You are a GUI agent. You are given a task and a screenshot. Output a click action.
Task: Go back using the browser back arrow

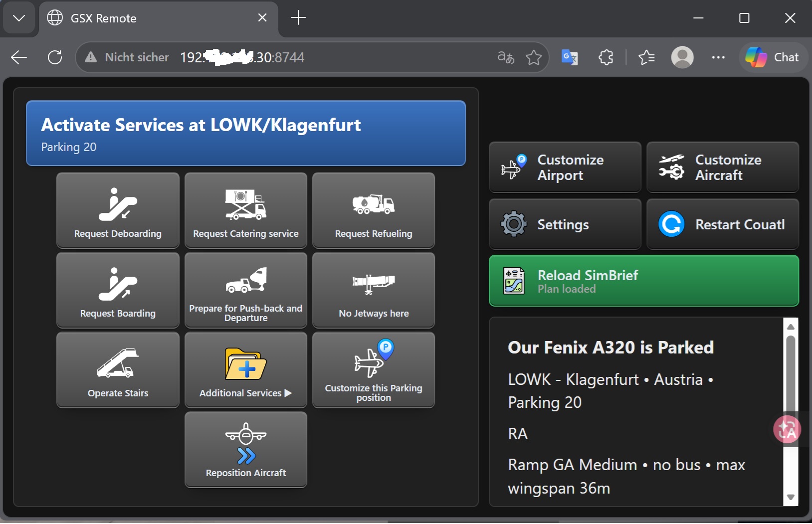[x=19, y=57]
